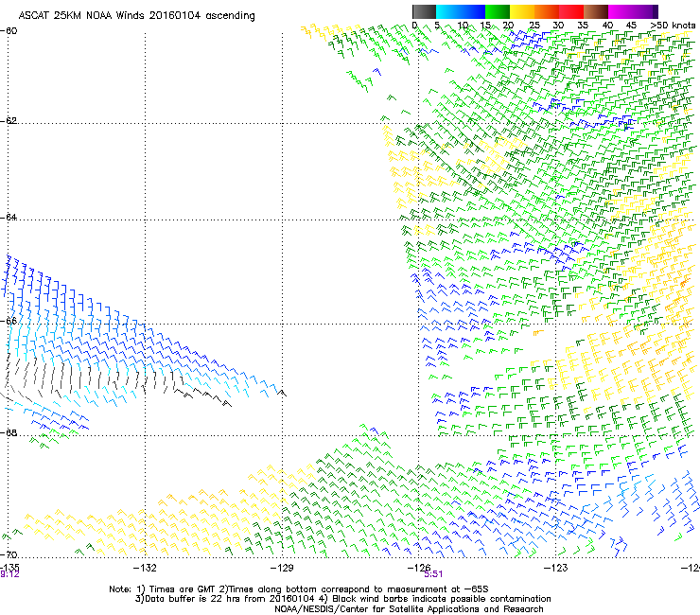Select the blue 10–15 knots legend segment
700x615 pixels.
coord(473,11)
